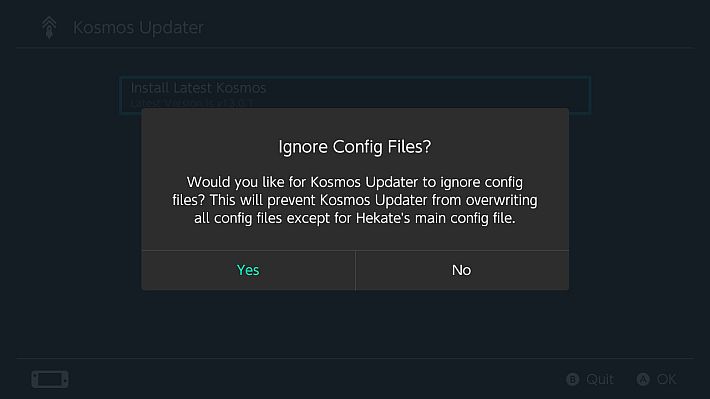The width and height of the screenshot is (710, 399).
Task: Click the Ignore Config Files? dialog heading
Action: coord(355,147)
